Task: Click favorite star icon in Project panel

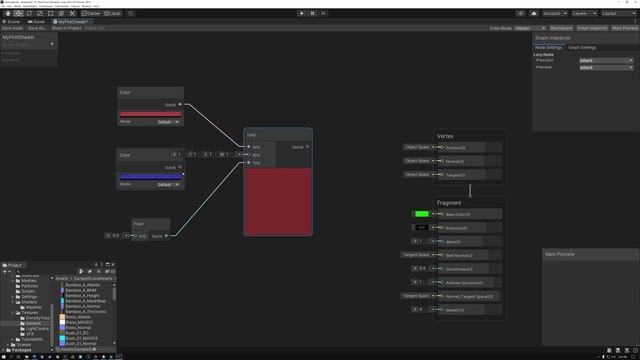Action: [98, 271]
